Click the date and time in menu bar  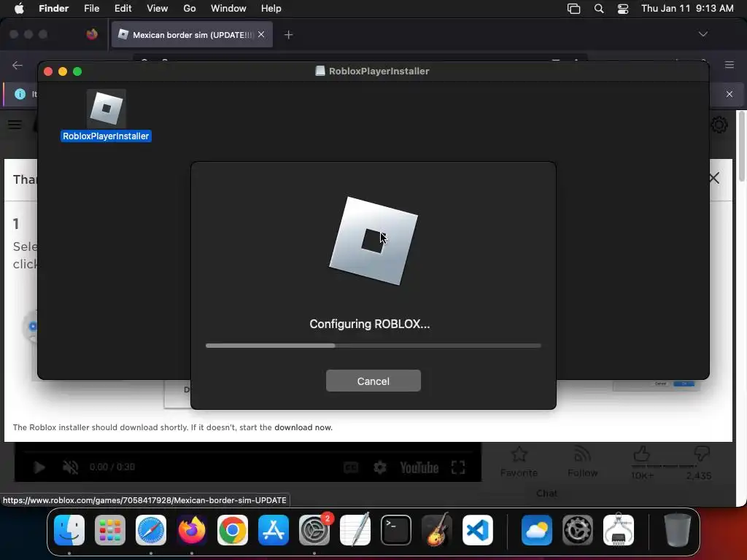(687, 9)
